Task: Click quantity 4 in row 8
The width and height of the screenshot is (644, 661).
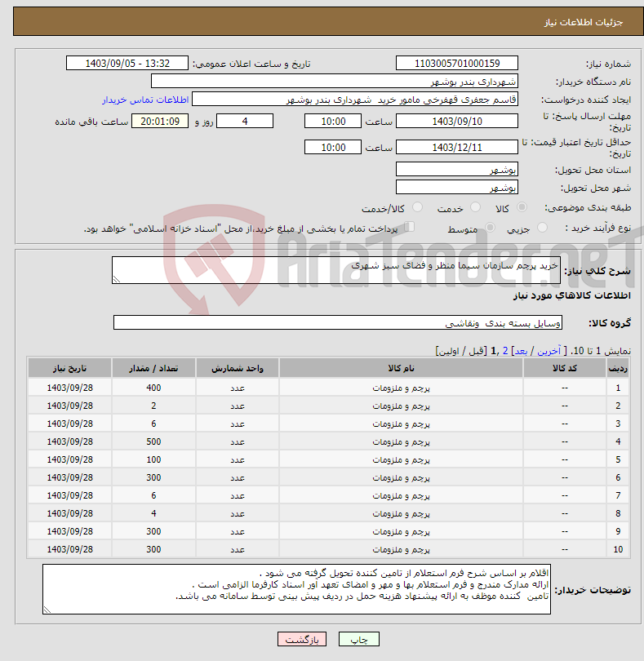Action: [153, 513]
